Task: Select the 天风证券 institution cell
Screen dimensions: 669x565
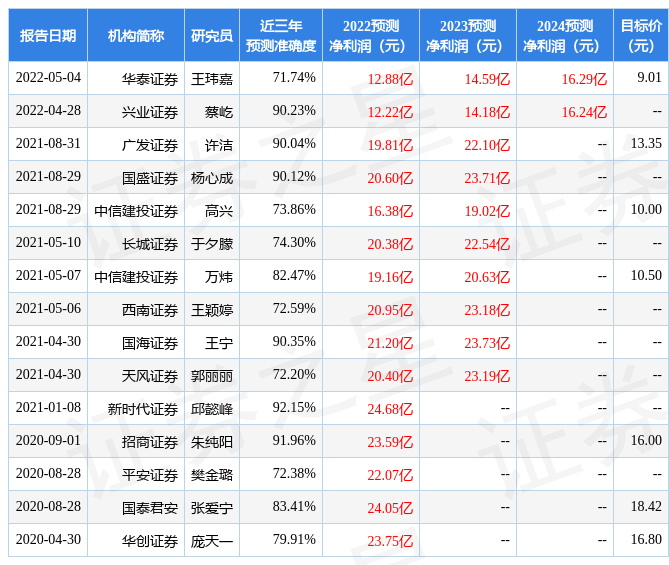Action: pos(150,376)
